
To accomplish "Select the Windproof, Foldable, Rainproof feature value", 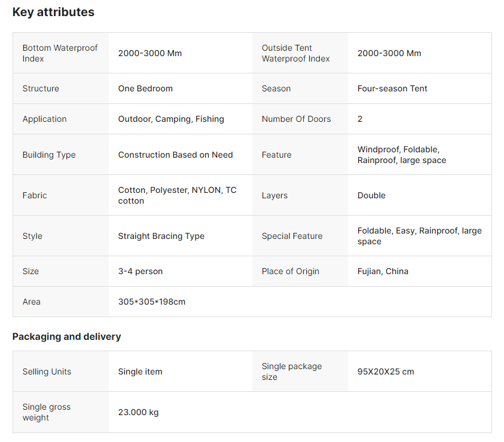I will [402, 155].
